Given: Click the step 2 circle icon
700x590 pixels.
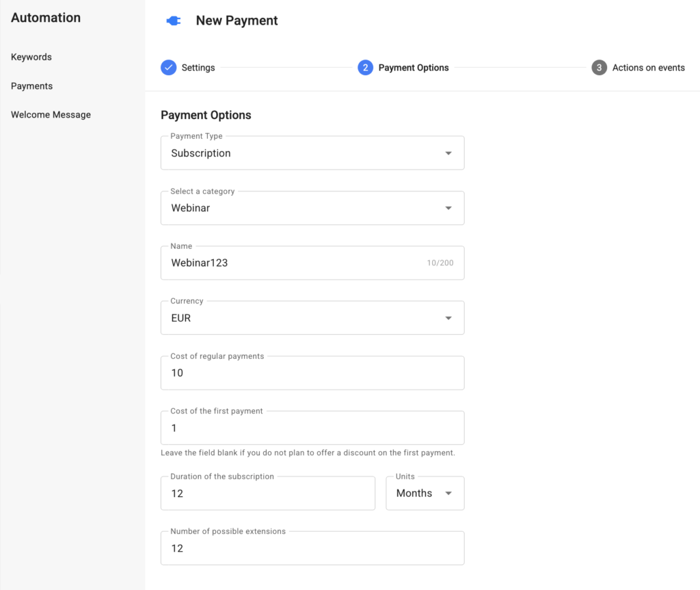Looking at the screenshot, I should [x=365, y=68].
